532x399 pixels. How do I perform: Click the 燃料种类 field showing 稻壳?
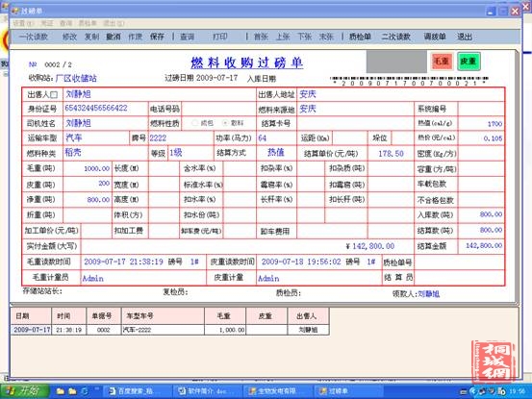[x=106, y=153]
